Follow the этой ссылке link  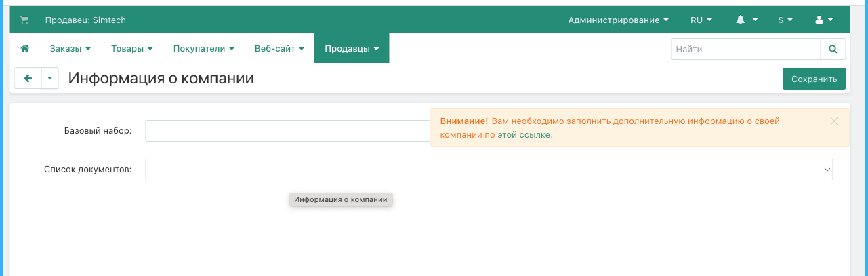coord(524,135)
